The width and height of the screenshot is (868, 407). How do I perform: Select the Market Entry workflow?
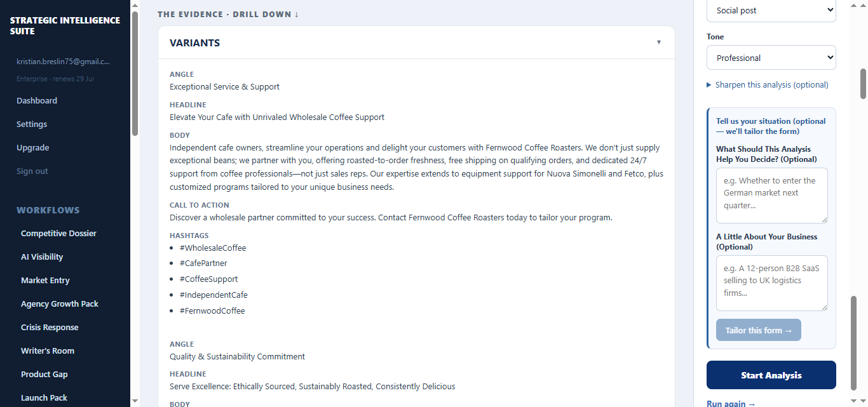coord(45,280)
